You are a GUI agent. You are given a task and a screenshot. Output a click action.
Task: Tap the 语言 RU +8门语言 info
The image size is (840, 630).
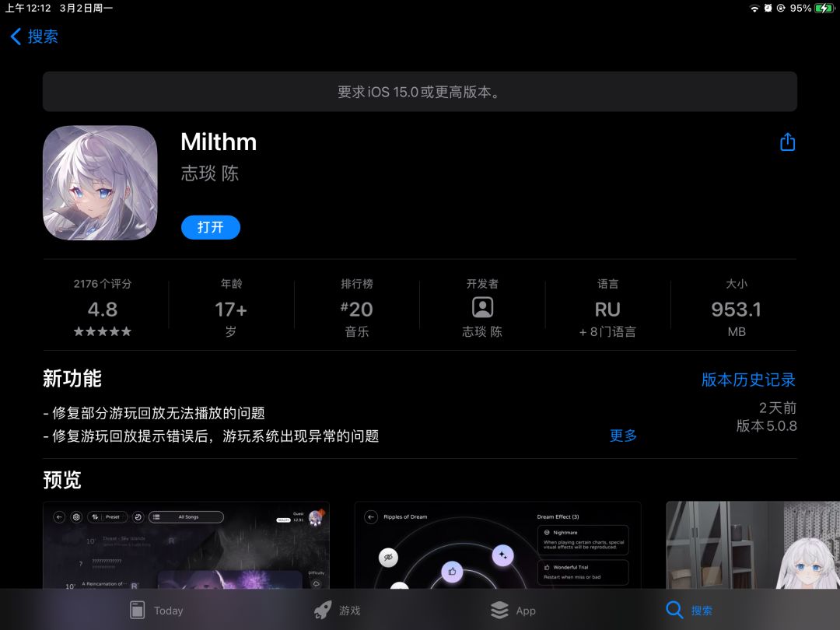click(607, 309)
